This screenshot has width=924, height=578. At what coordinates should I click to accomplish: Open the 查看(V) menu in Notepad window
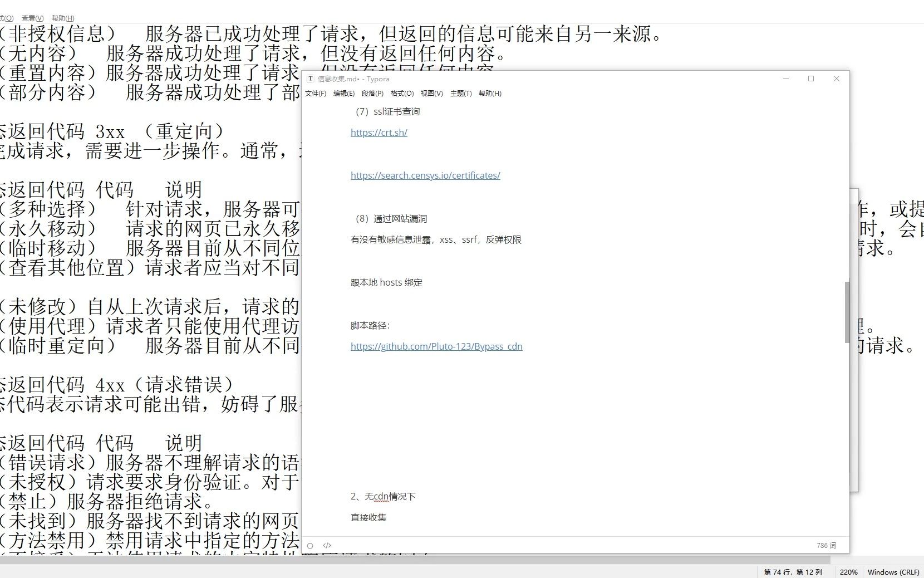(32, 18)
